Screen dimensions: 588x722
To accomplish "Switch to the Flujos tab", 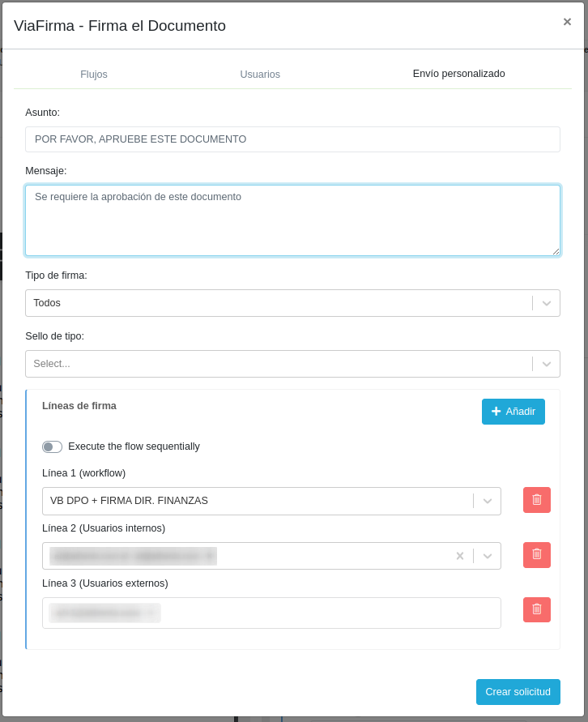I will (94, 75).
